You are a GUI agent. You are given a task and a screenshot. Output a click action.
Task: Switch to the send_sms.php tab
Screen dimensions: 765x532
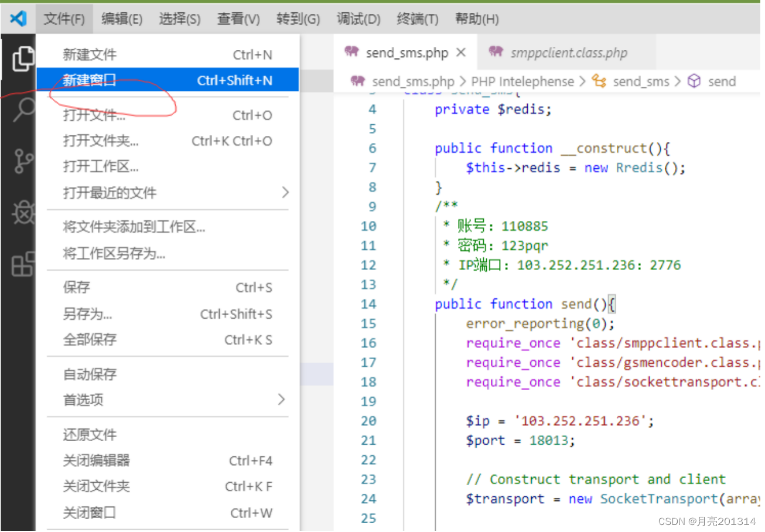tap(406, 52)
